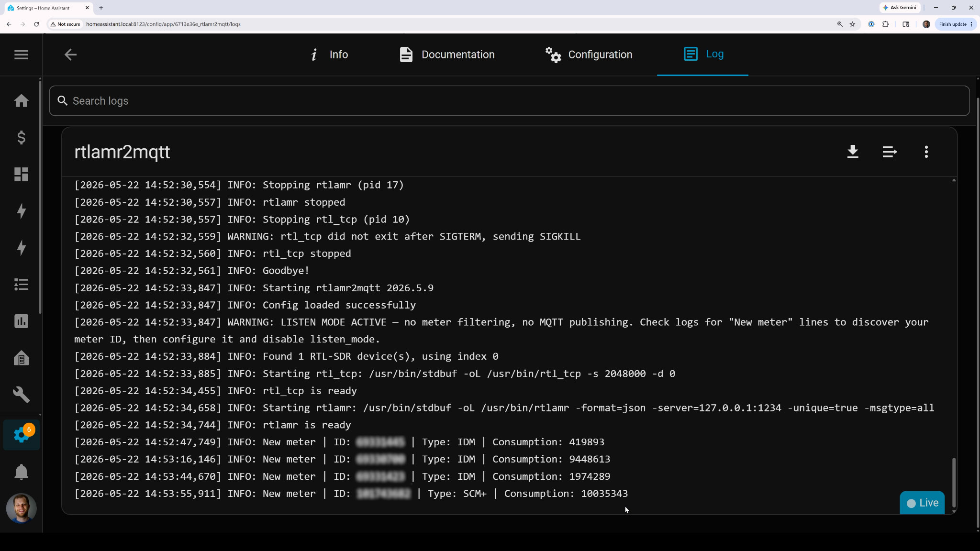This screenshot has width=980, height=551.
Task: Click the 'rtlamr is ready' log line
Action: [212, 425]
